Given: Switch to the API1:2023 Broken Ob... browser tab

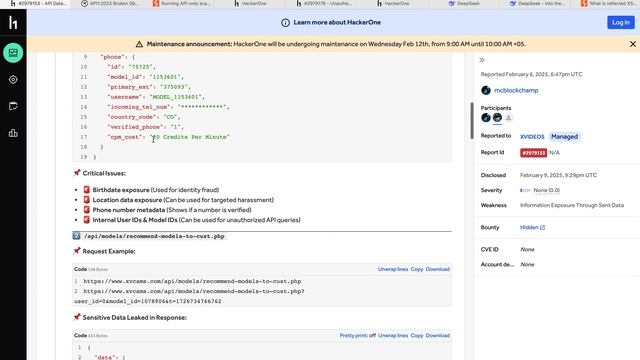Looking at the screenshot, I should tap(110, 4).
